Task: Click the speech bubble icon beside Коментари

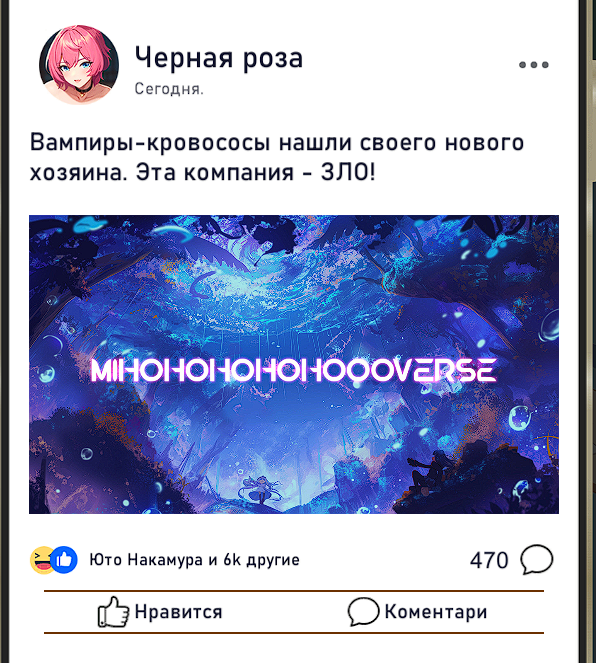Action: pyautogui.click(x=363, y=611)
